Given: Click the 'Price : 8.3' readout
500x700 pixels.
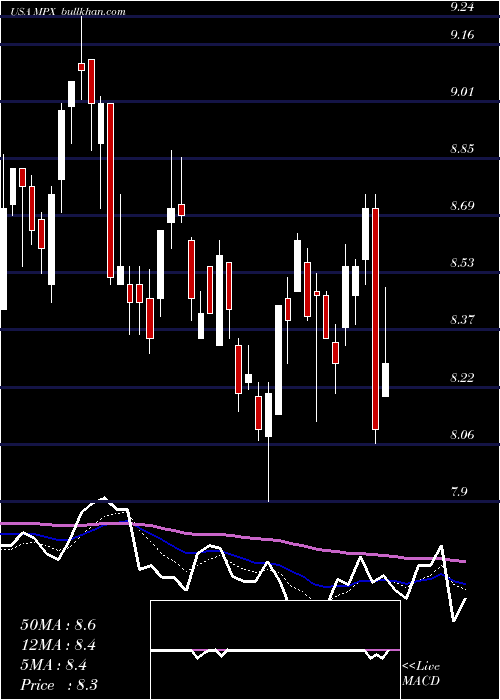Looking at the screenshot, I should click(59, 685).
